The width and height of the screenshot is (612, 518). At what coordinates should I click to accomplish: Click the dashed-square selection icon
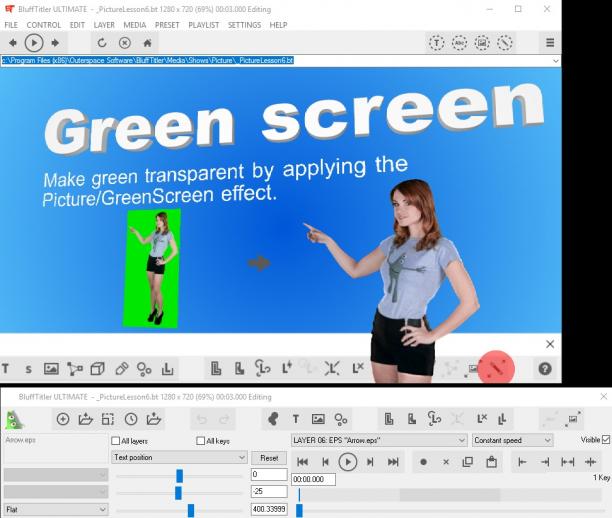(x=108, y=419)
